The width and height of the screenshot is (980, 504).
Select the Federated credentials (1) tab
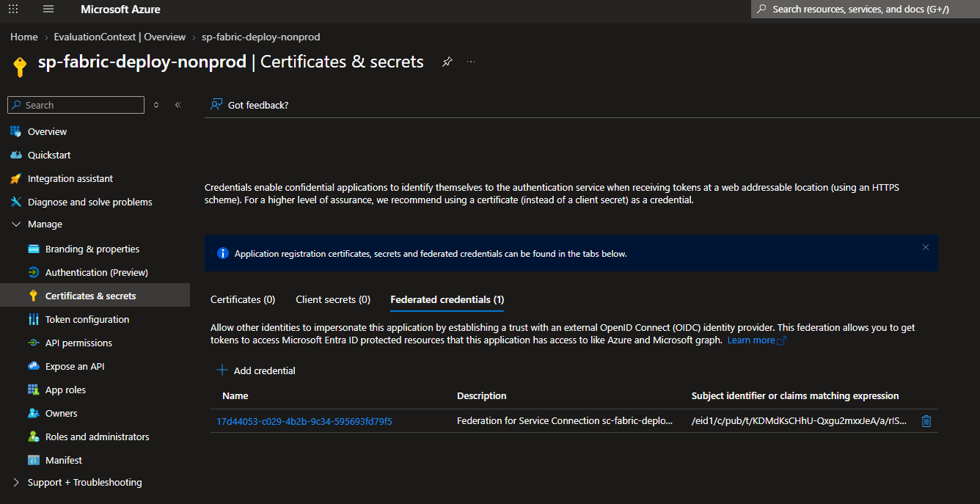coord(447,299)
